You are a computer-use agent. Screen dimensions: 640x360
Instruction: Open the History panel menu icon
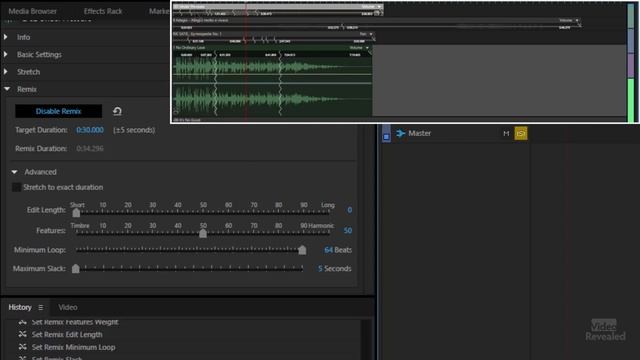pos(40,307)
